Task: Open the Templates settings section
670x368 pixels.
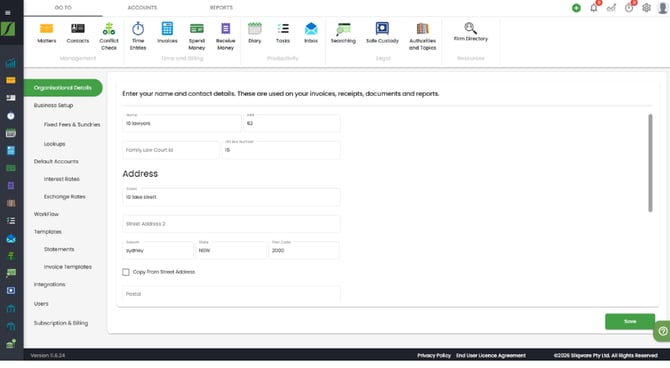Action: (x=47, y=232)
